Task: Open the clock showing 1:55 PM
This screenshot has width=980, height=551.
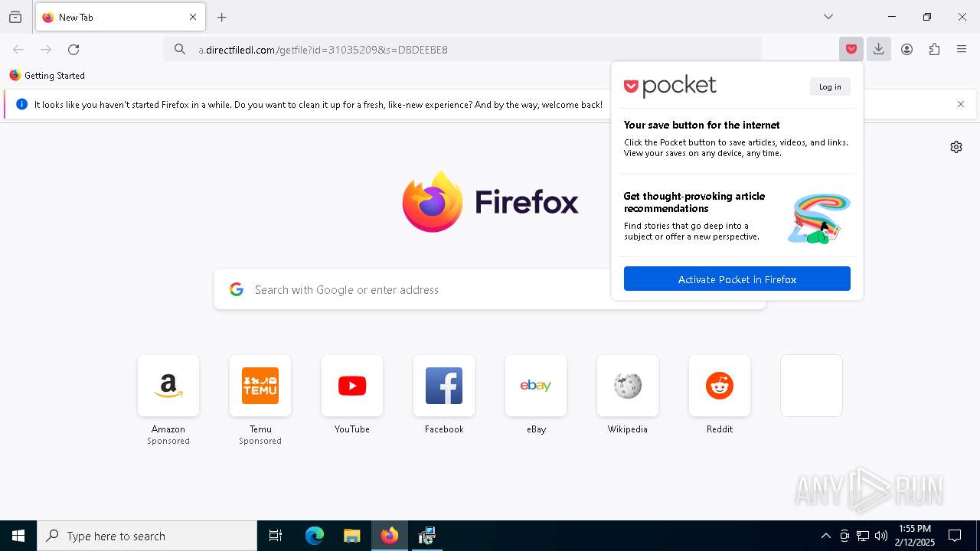Action: 915,536
